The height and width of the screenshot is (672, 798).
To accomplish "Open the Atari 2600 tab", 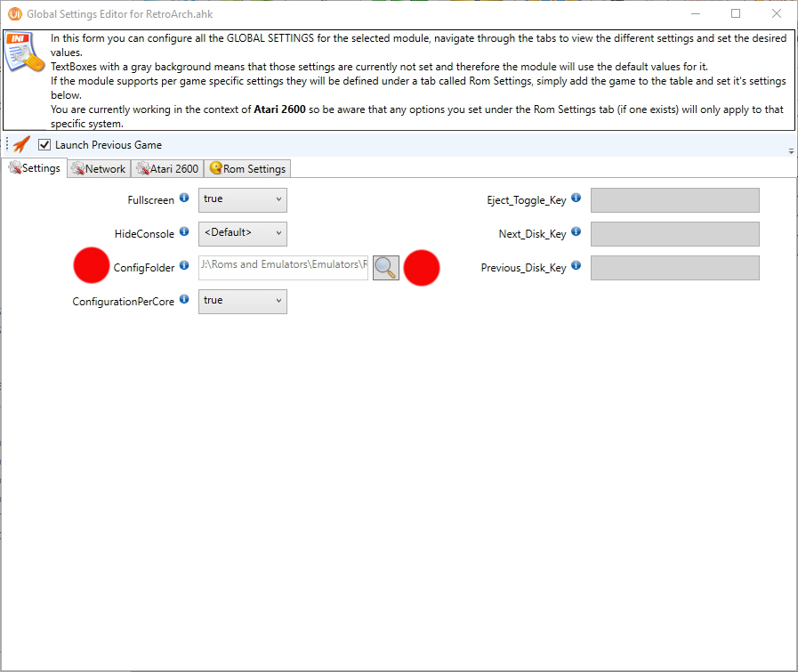I will (167, 168).
